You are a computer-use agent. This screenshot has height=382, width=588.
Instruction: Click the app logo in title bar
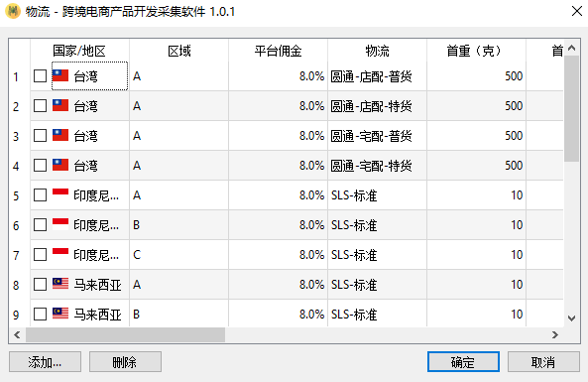[12, 11]
